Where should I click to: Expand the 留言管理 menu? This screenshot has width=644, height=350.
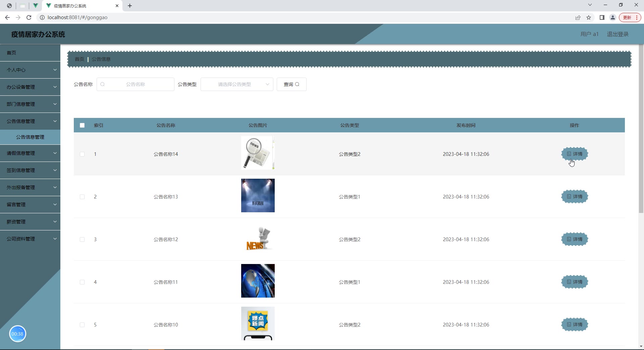30,205
